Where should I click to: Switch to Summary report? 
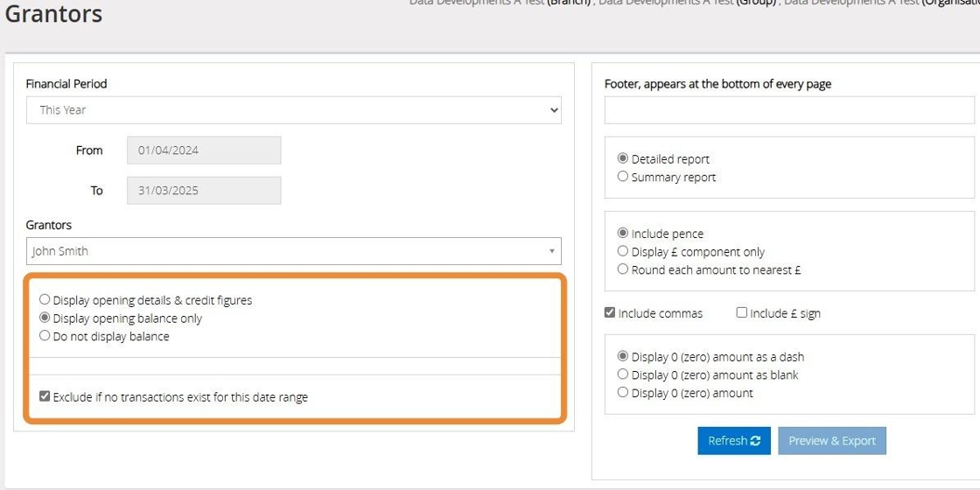[x=623, y=177]
